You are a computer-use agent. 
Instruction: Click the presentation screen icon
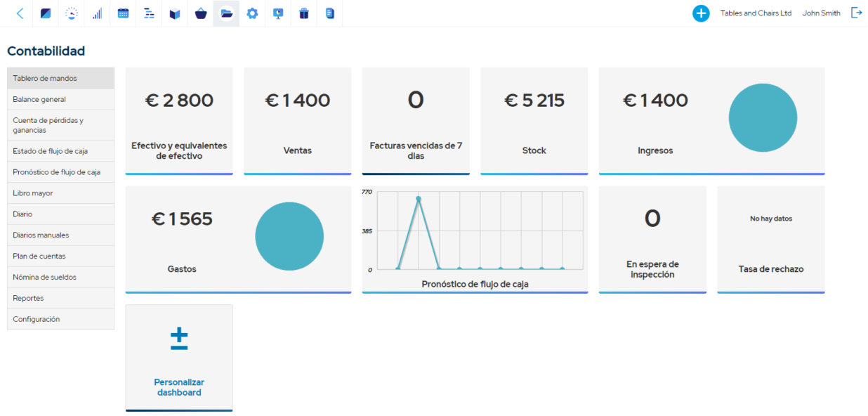(x=277, y=13)
